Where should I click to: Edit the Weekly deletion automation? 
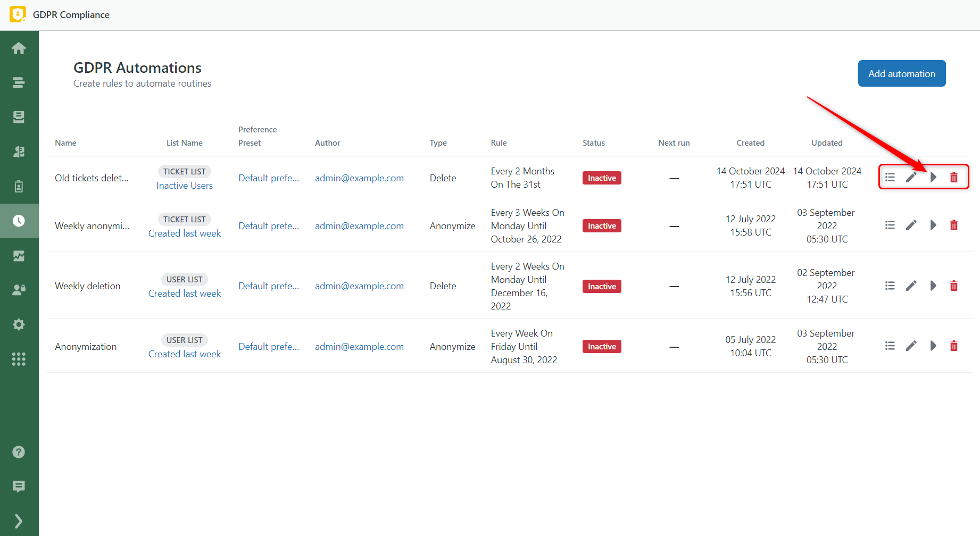tap(911, 286)
